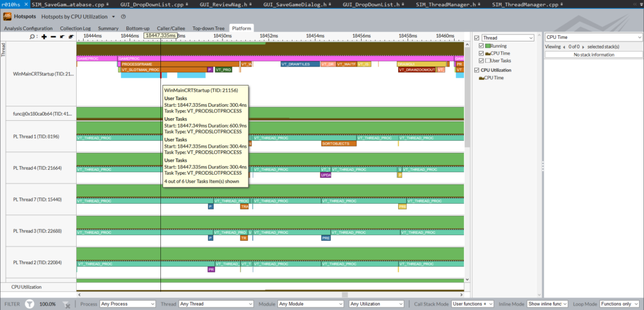Click the zoom out minus icon
The width and height of the screenshot is (644, 310).
[x=53, y=36]
